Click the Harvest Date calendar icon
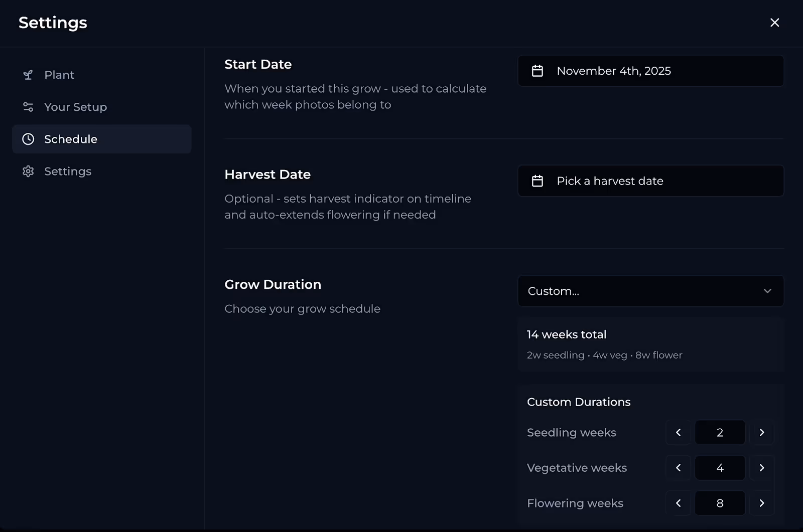Screen dimensions: 803x532 point(538,181)
